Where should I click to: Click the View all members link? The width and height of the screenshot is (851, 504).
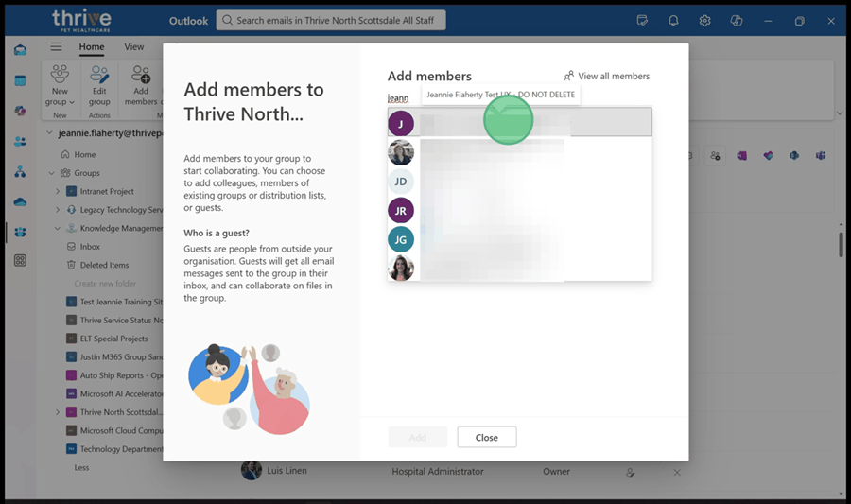coord(607,76)
